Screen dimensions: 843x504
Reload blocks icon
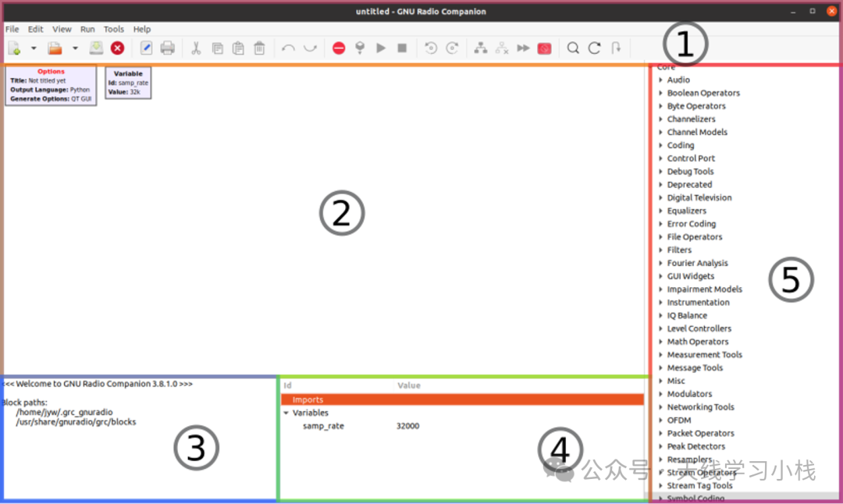click(x=594, y=48)
